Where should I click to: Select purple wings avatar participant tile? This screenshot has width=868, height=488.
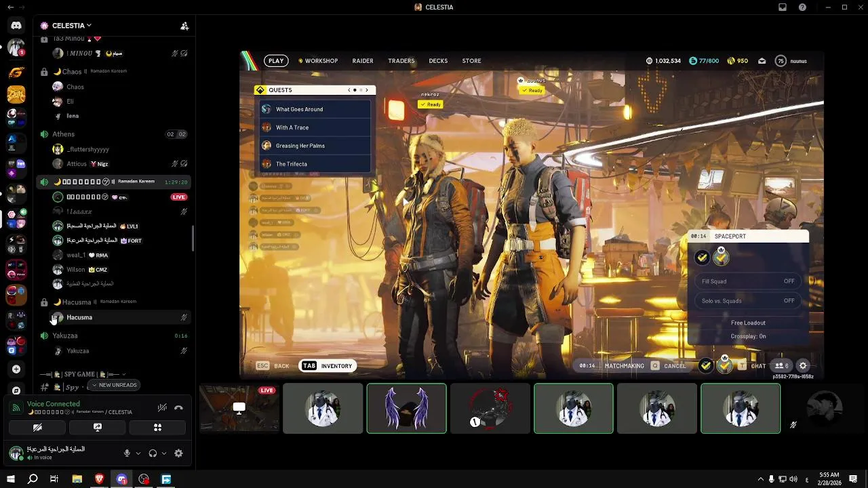pyautogui.click(x=406, y=408)
